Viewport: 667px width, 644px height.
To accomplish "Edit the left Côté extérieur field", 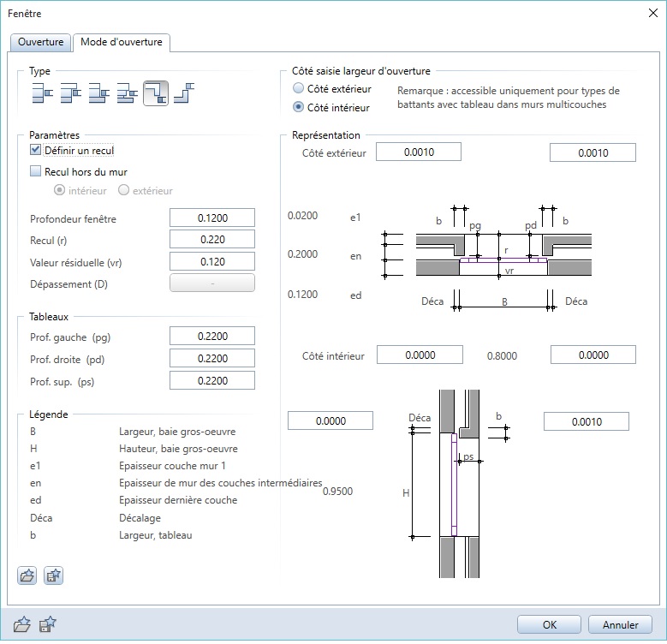I will click(419, 152).
